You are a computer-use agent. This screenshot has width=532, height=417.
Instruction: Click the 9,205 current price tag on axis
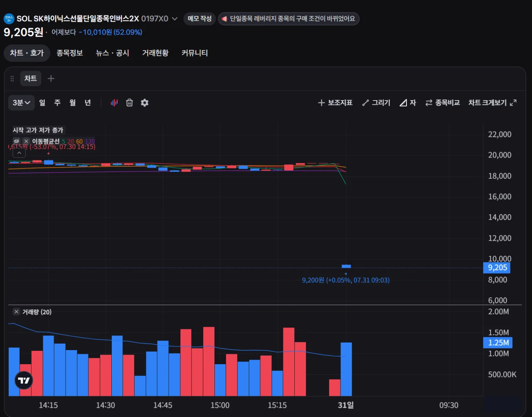click(x=498, y=268)
